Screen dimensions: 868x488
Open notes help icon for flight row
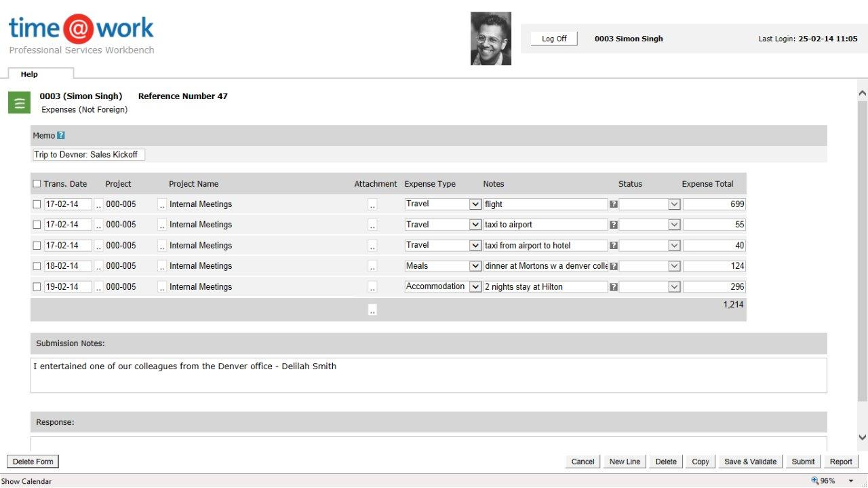pos(613,204)
